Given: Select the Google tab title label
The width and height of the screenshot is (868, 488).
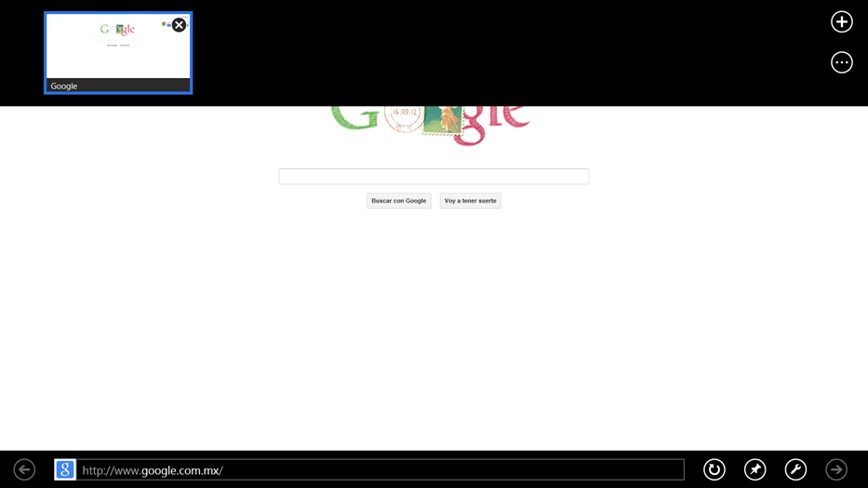Looking at the screenshot, I should click(x=64, y=86).
